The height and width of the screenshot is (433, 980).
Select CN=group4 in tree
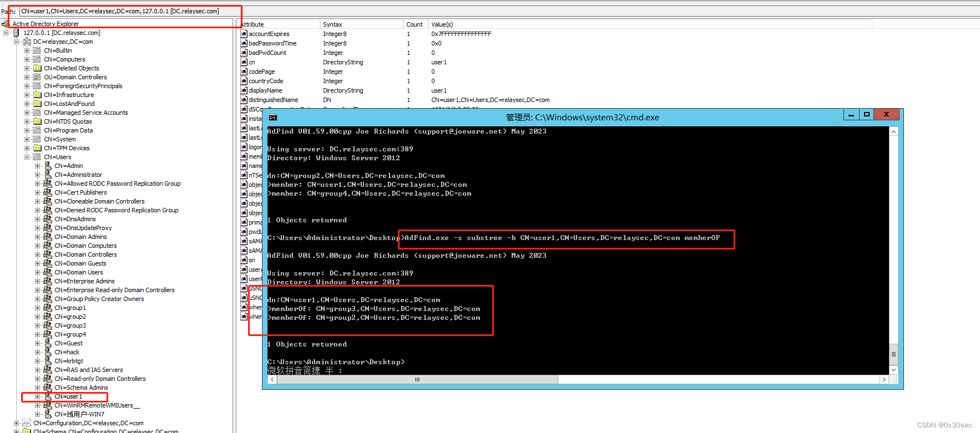[x=70, y=334]
